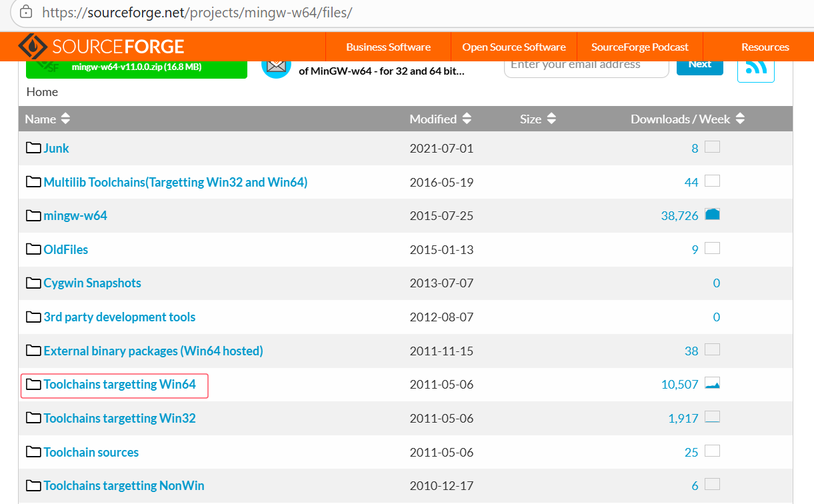
Task: Open Multilib Toolchains(Targetting Win32 and Win64) folder
Action: point(175,182)
